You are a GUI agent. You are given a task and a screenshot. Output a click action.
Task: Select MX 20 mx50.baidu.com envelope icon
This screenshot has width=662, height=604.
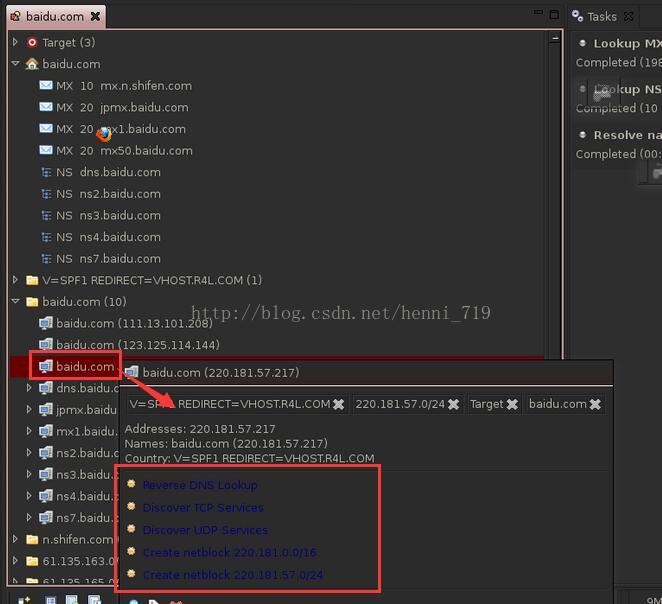46,150
